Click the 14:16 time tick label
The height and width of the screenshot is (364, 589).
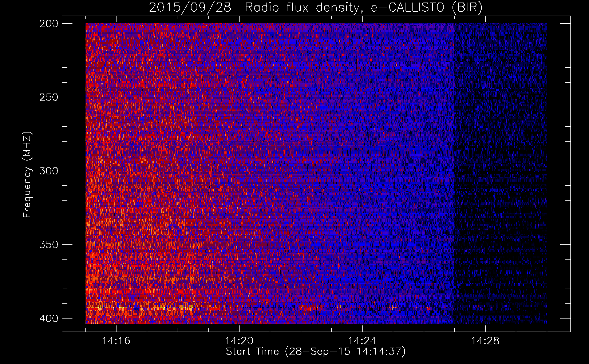(116, 341)
